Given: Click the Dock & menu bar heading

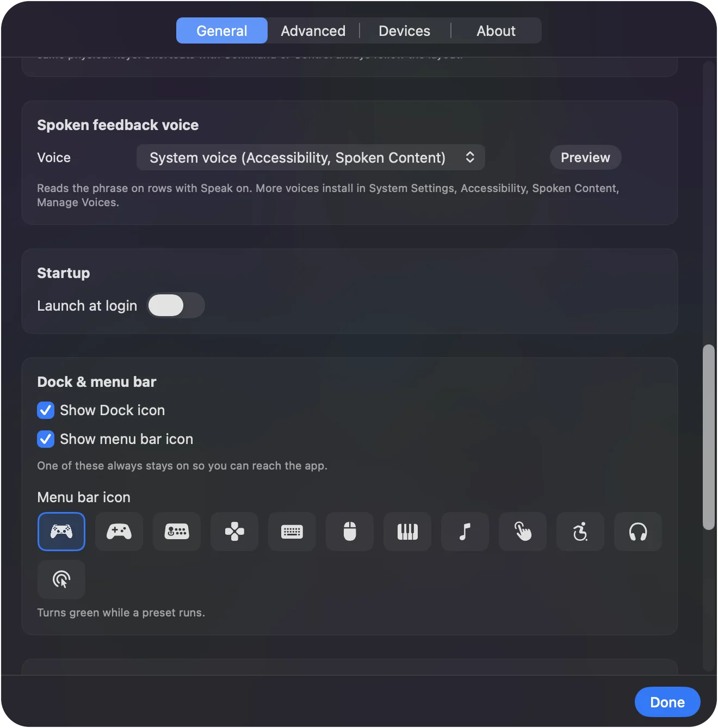Looking at the screenshot, I should 97,382.
